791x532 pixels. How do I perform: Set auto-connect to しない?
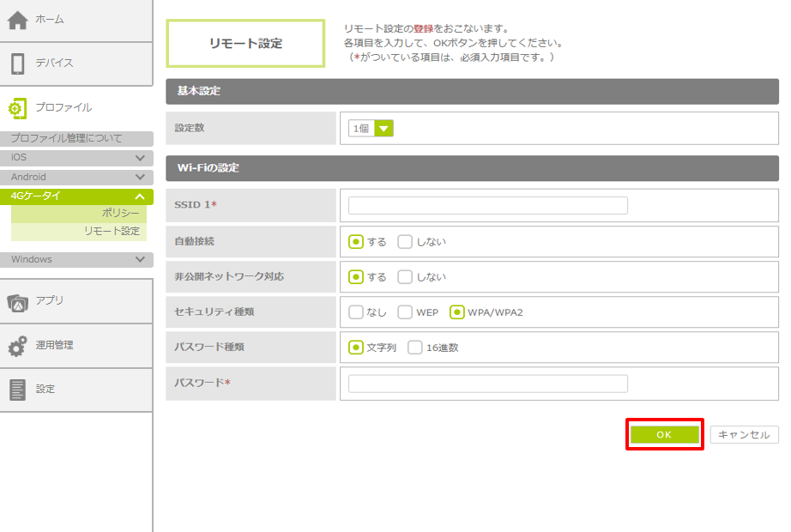(x=406, y=242)
